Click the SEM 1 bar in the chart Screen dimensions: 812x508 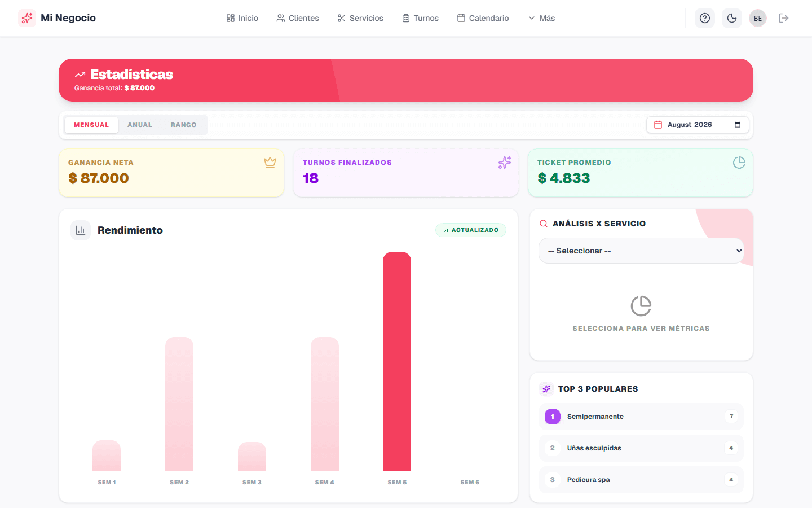pos(107,456)
